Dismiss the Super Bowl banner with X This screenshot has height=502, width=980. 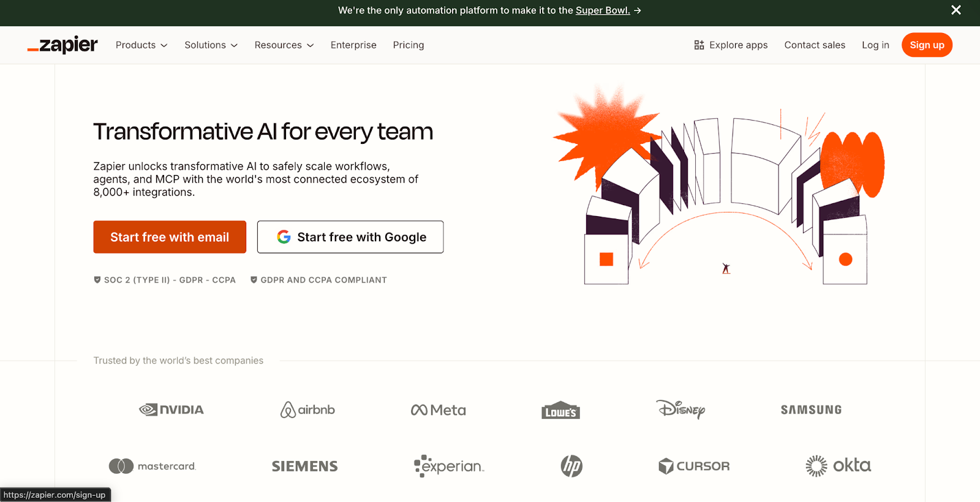tap(956, 10)
